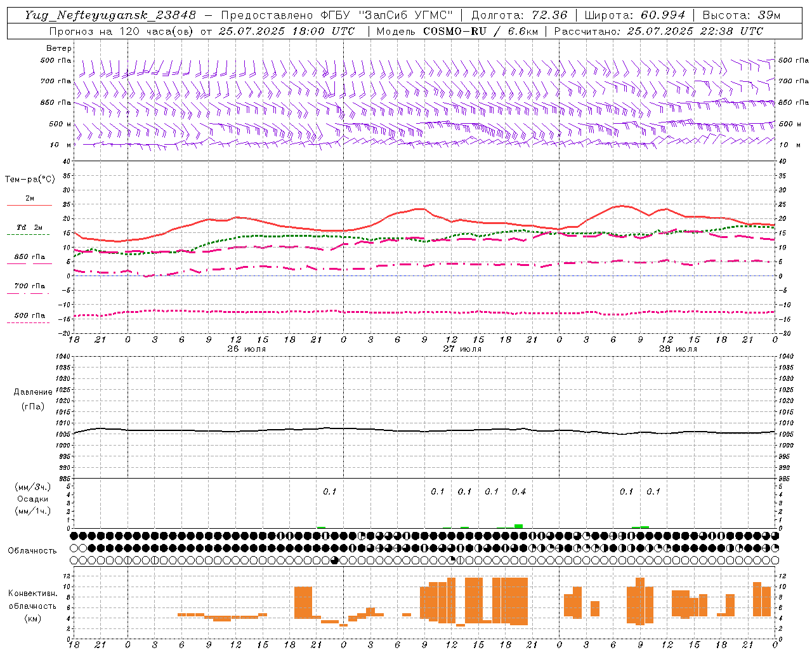
Task: Click the forecast start '25.07.2025 18:00 UTC'
Action: [287, 31]
